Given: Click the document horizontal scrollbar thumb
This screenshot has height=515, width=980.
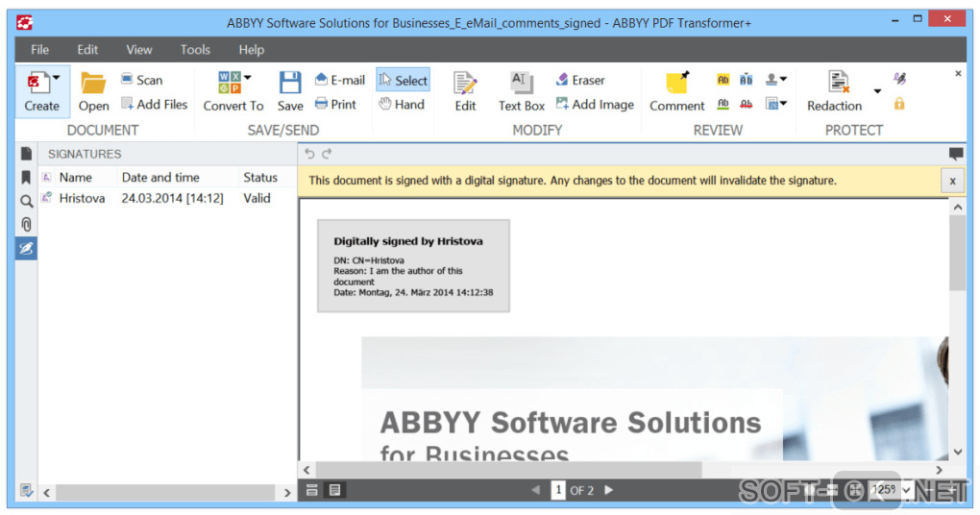Looking at the screenshot, I should coord(509,470).
